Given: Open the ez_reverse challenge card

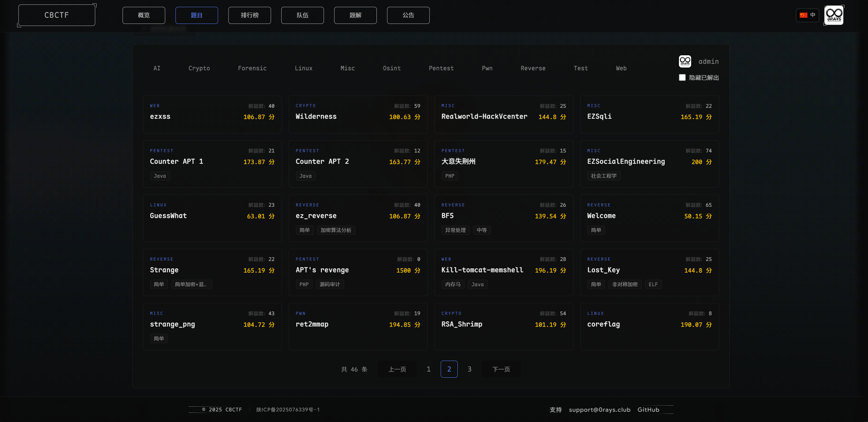Looking at the screenshot, I should pyautogui.click(x=358, y=218).
